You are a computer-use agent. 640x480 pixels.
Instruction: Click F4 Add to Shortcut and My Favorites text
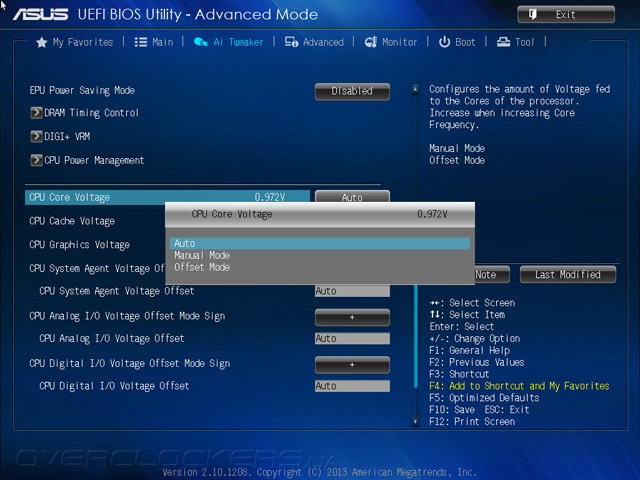tap(519, 386)
